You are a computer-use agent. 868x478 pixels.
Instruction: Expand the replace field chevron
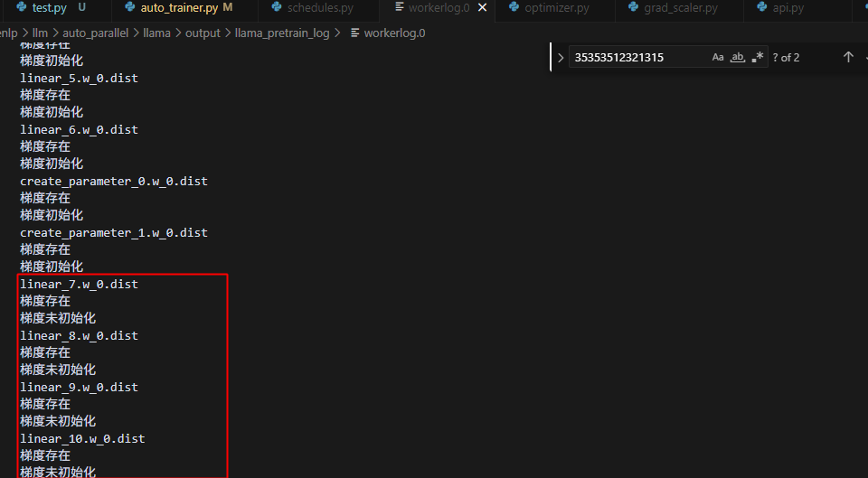[x=561, y=58]
